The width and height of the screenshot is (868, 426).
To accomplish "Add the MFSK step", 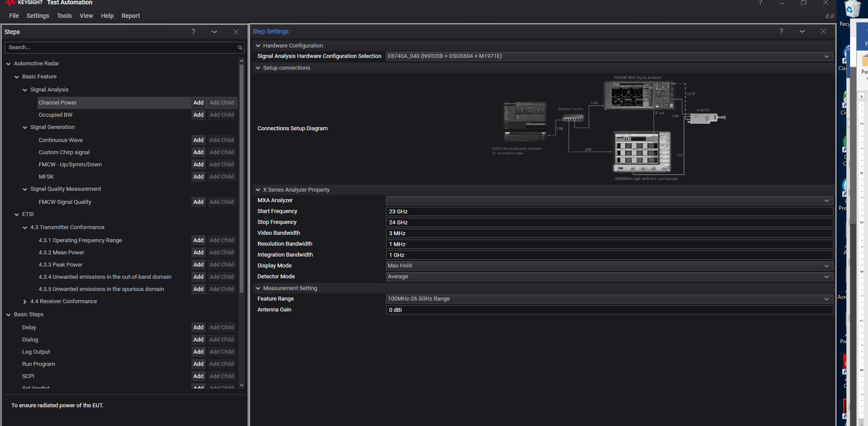I will (x=198, y=177).
